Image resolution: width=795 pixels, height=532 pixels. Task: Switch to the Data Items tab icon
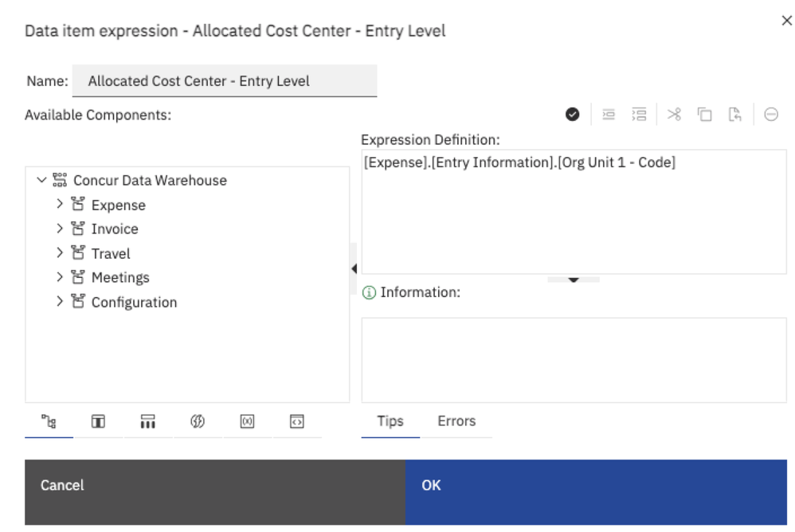coord(98,421)
